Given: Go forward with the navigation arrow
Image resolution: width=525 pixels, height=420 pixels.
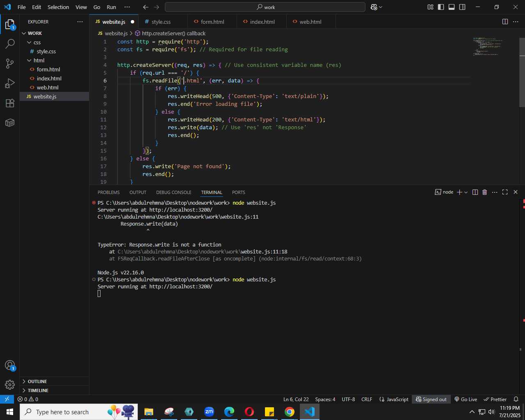Looking at the screenshot, I should (x=156, y=7).
